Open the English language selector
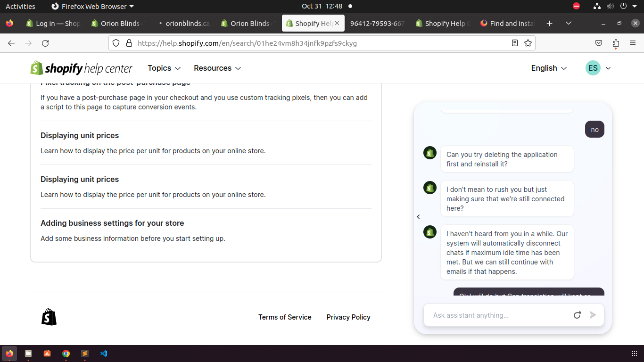 (x=549, y=68)
